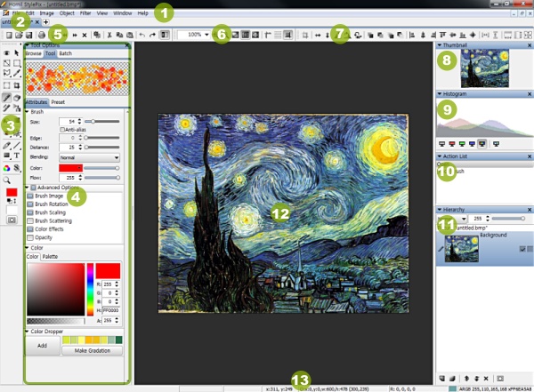Click the Save icon in the toolbar
The image size is (534, 392).
pos(29,34)
